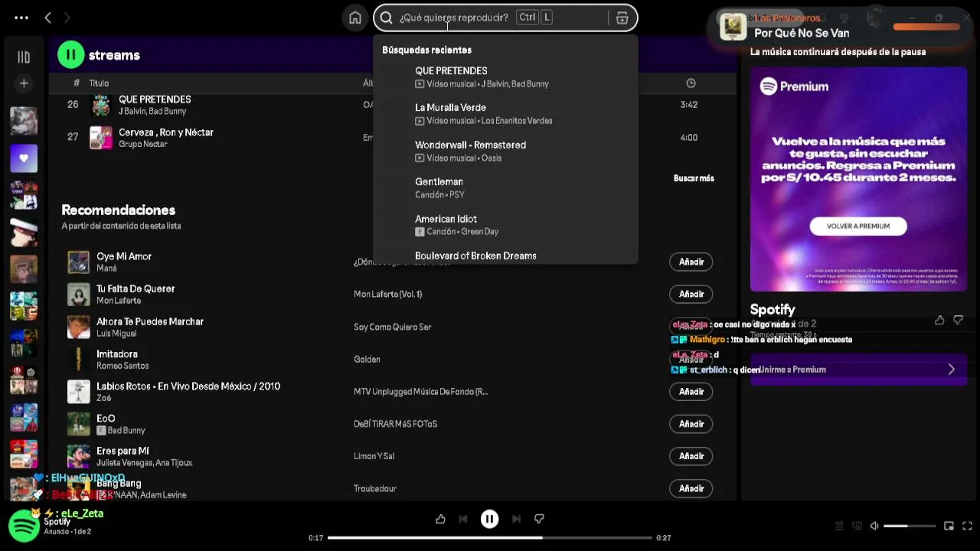Skip to next track

[516, 519]
